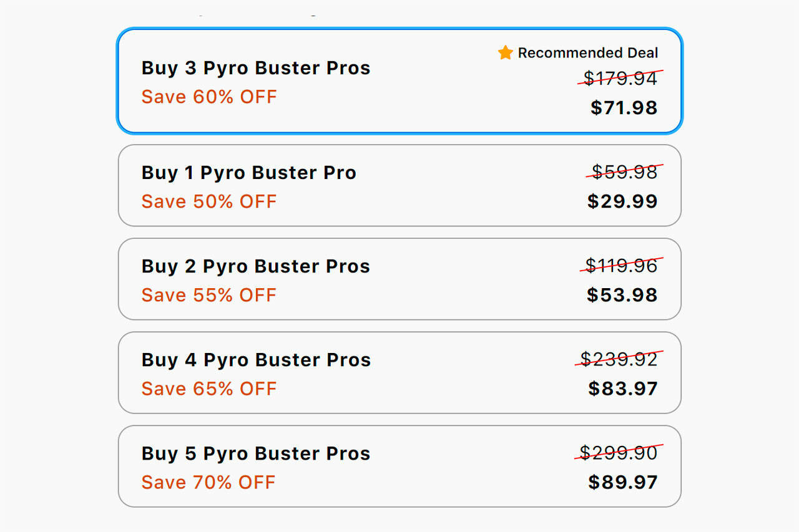Click the Recommended Deal label text
Viewport: 799px width, 532px height.
click(x=588, y=53)
